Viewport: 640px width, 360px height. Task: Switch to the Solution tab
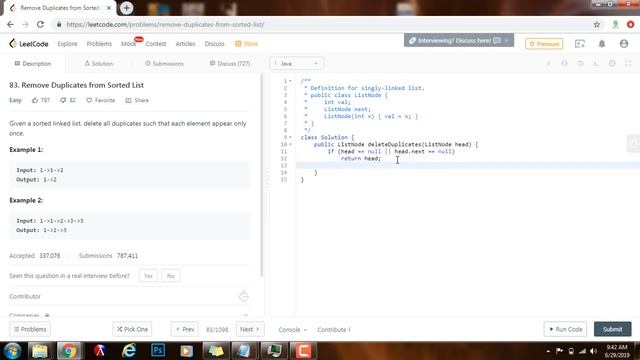pos(98,64)
